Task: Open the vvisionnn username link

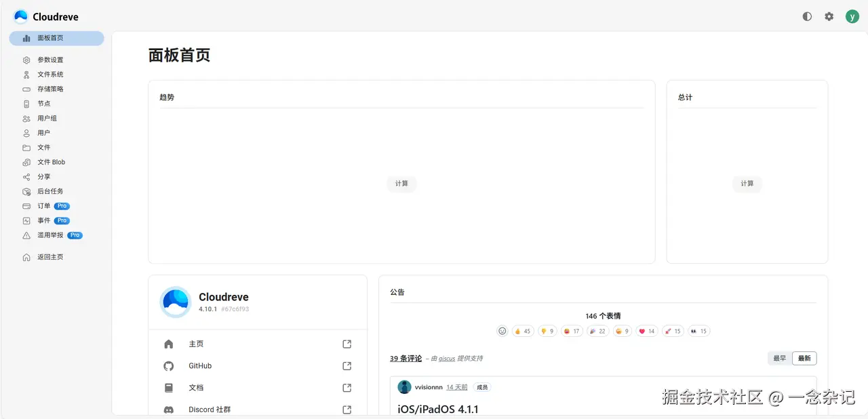Action: 429,387
